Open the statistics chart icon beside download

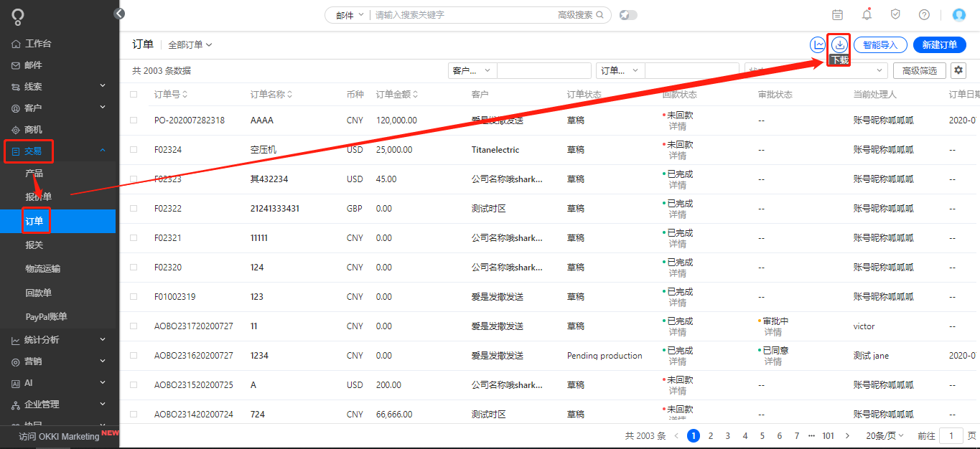818,44
